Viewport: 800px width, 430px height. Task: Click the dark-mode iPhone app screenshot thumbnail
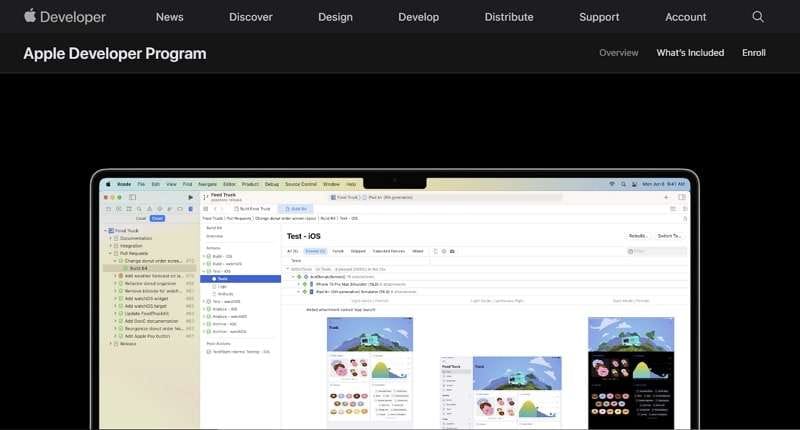(631, 373)
